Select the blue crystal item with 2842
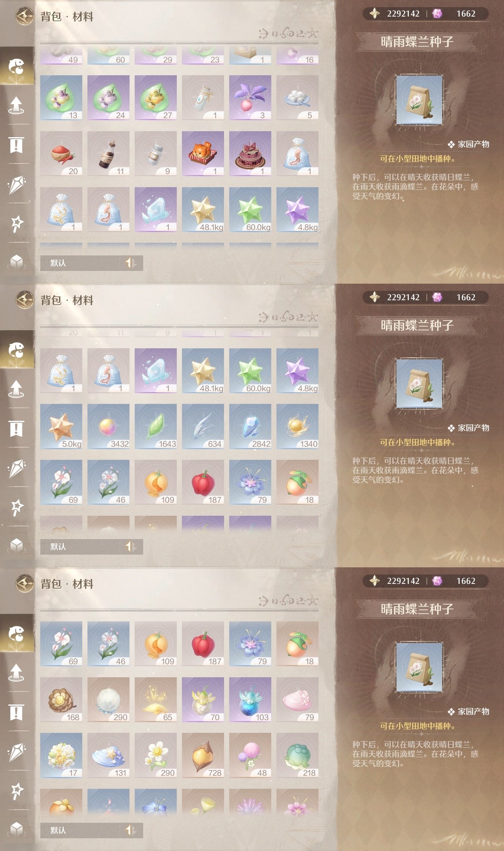 point(250,426)
